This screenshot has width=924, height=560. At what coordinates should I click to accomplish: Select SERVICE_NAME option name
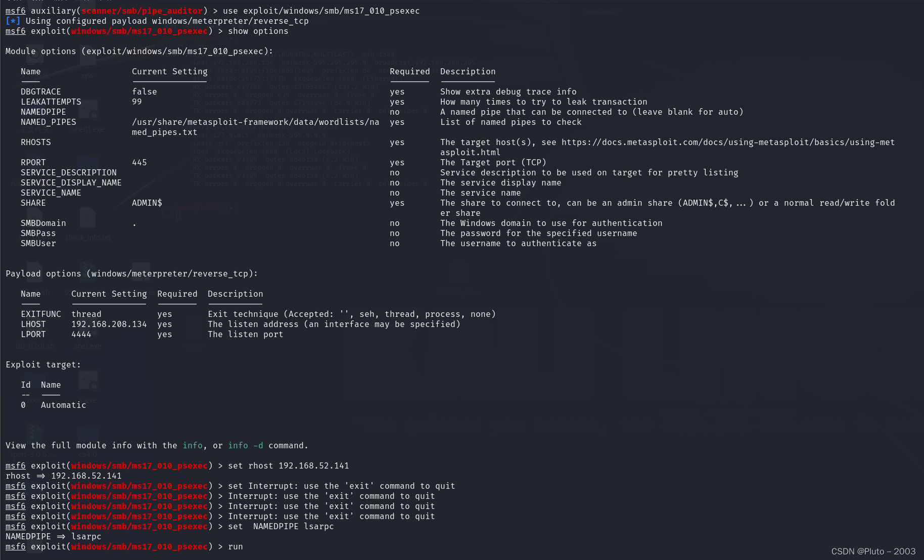pyautogui.click(x=51, y=193)
